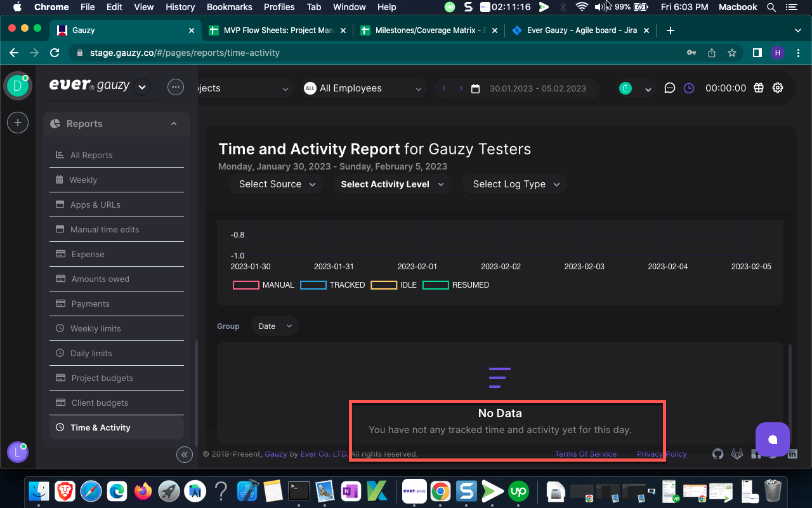Screen dimensions: 812x508
Task: Open the GitLab footer icon
Action: tap(737, 454)
